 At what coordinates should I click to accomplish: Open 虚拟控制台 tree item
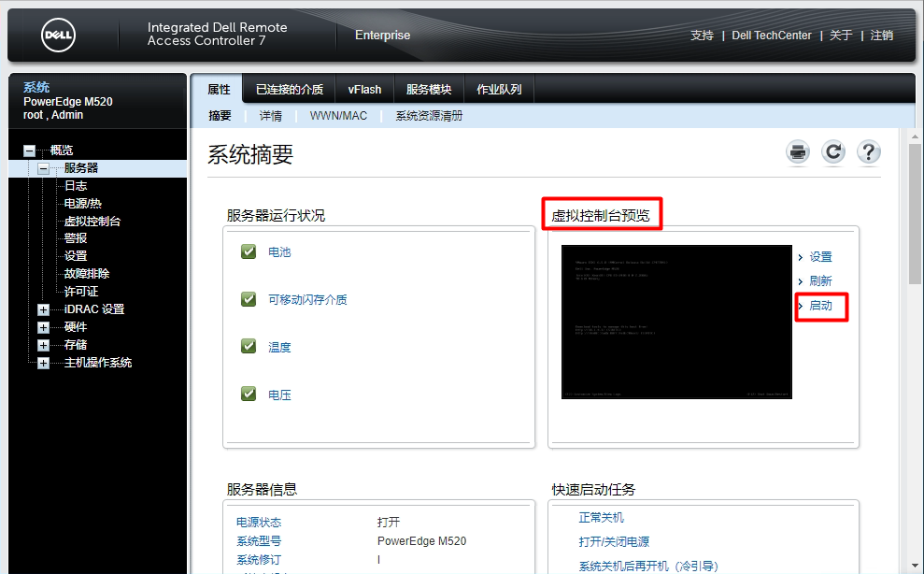pos(92,222)
